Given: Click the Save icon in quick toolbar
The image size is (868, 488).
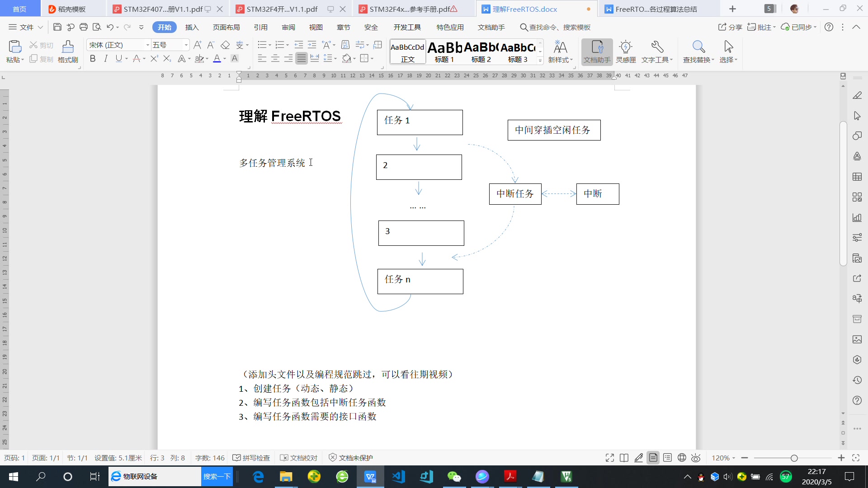Looking at the screenshot, I should (x=57, y=27).
